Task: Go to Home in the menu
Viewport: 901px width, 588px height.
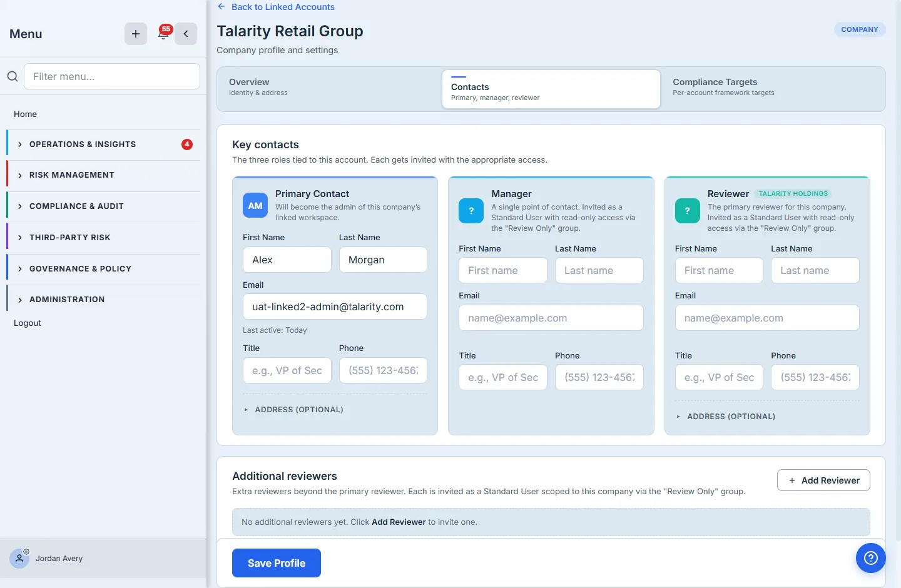Action: (x=25, y=114)
